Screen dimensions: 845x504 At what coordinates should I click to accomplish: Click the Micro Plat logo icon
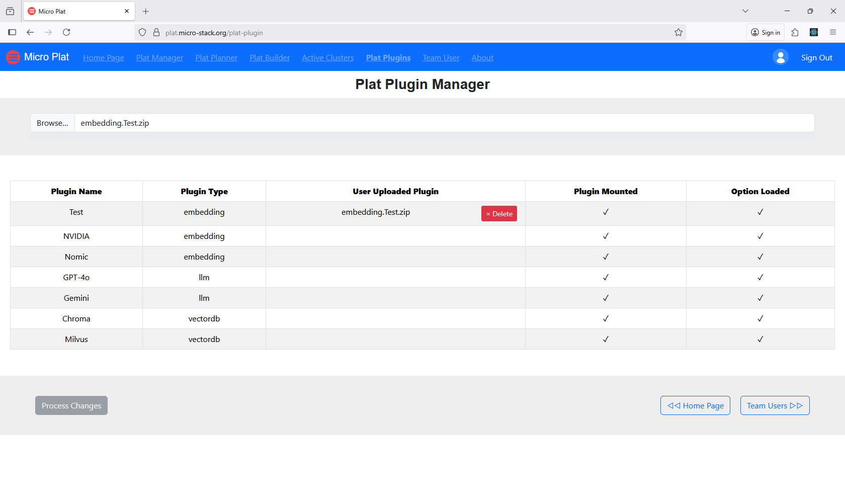pos(13,57)
